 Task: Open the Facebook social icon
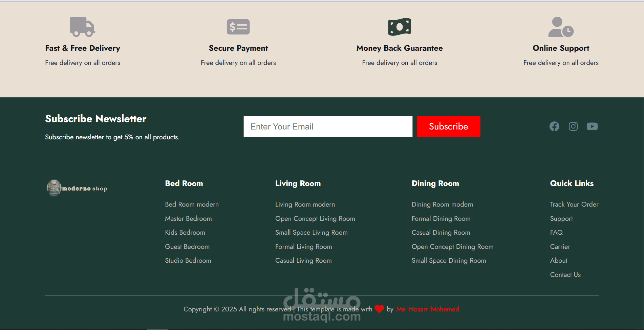pos(554,126)
